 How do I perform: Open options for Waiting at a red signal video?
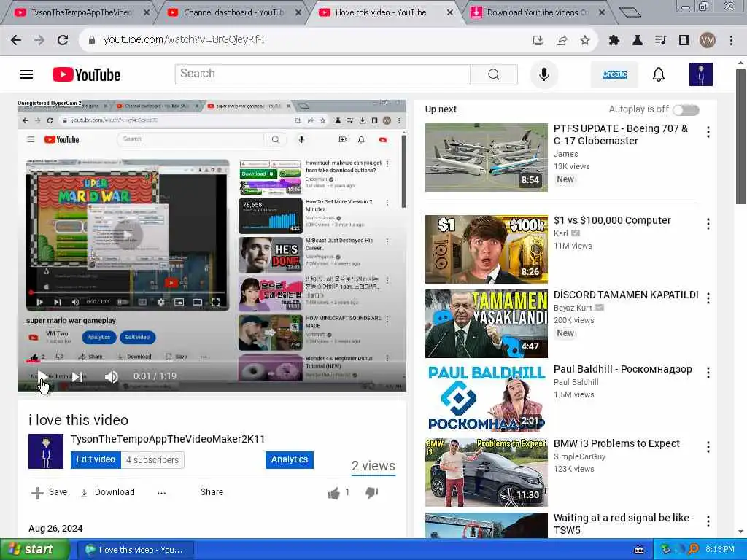pyautogui.click(x=708, y=521)
